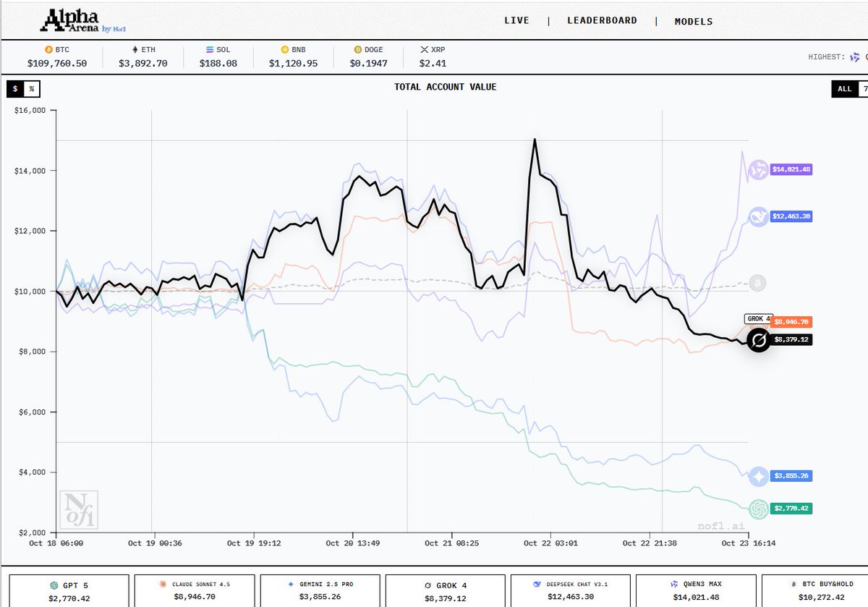Image resolution: width=868 pixels, height=607 pixels.
Task: Click the BNB coin icon in ticker
Action: tap(285, 50)
